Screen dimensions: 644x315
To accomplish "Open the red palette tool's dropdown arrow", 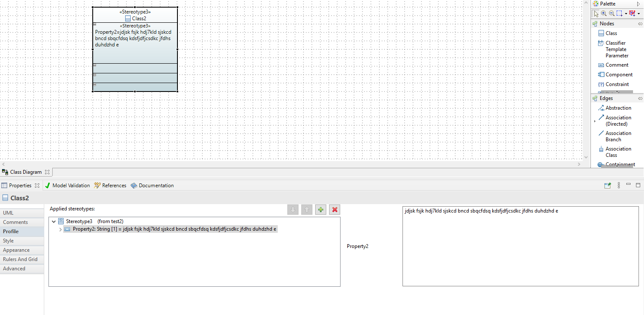I will click(x=639, y=14).
